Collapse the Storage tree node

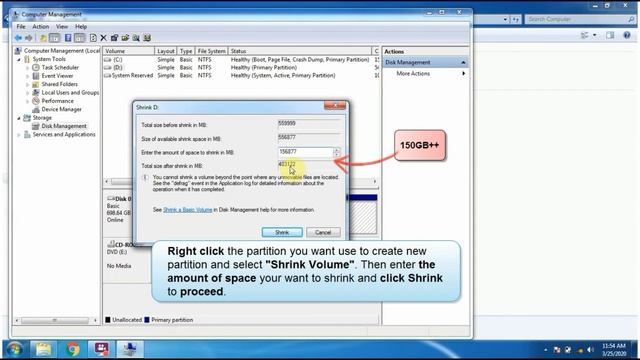pyautogui.click(x=19, y=118)
